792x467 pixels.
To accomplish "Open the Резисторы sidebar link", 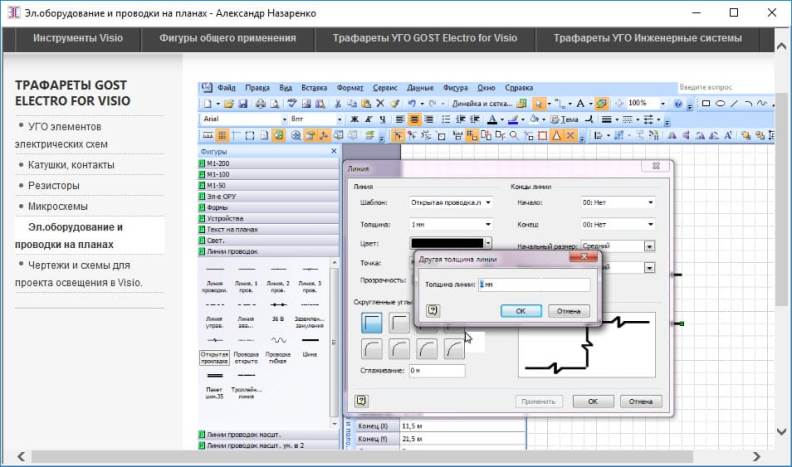I will [x=54, y=186].
